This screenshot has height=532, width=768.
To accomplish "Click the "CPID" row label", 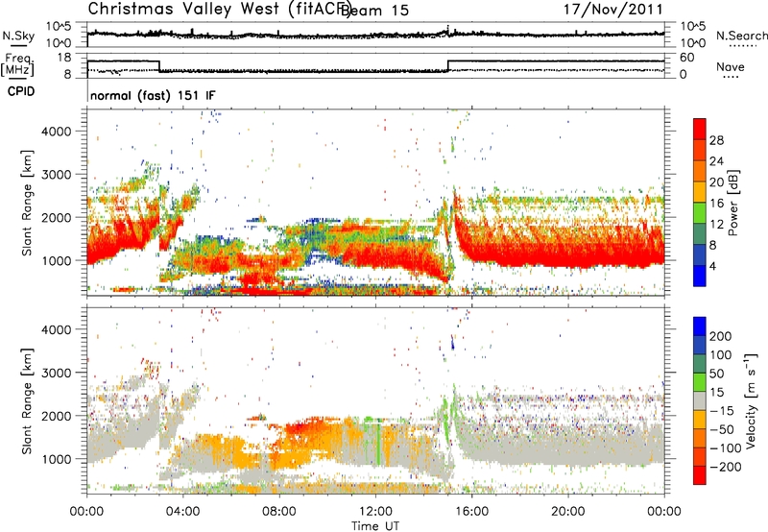I will point(21,91).
